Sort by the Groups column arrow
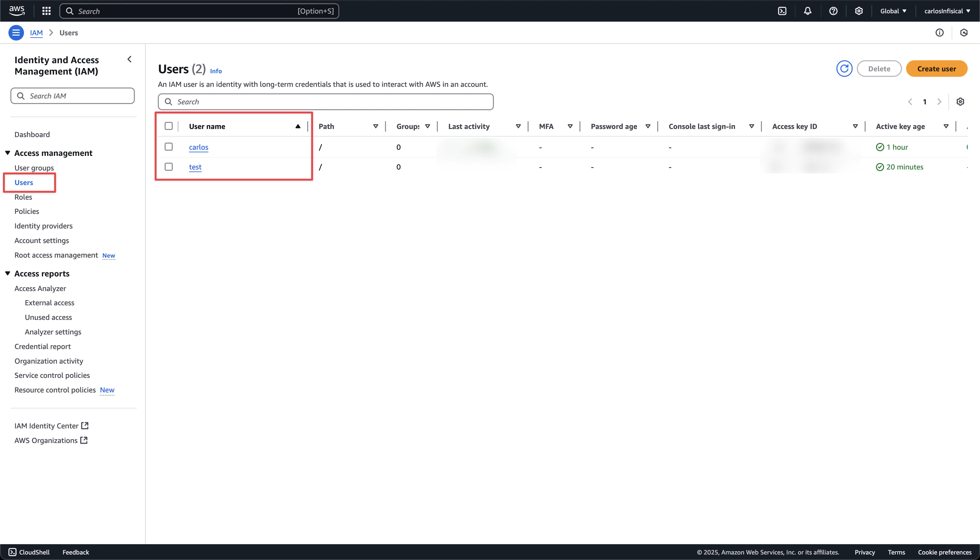 coord(427,126)
